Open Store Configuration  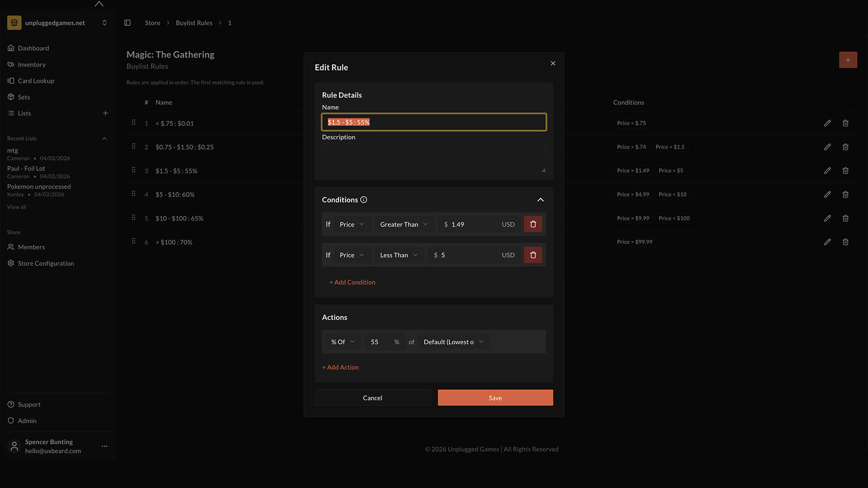(46, 263)
